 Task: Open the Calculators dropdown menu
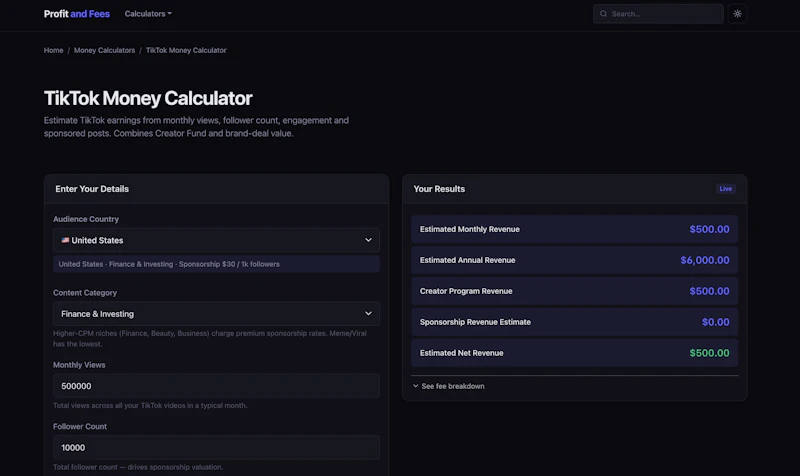[148, 14]
